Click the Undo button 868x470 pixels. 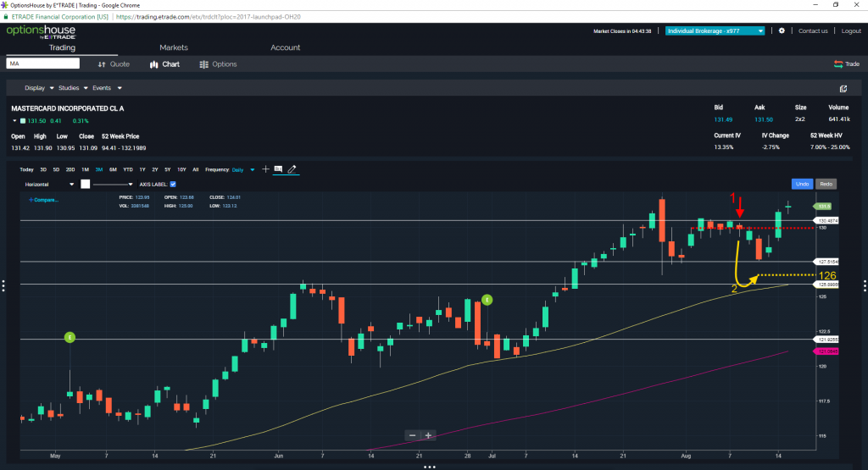pos(802,184)
